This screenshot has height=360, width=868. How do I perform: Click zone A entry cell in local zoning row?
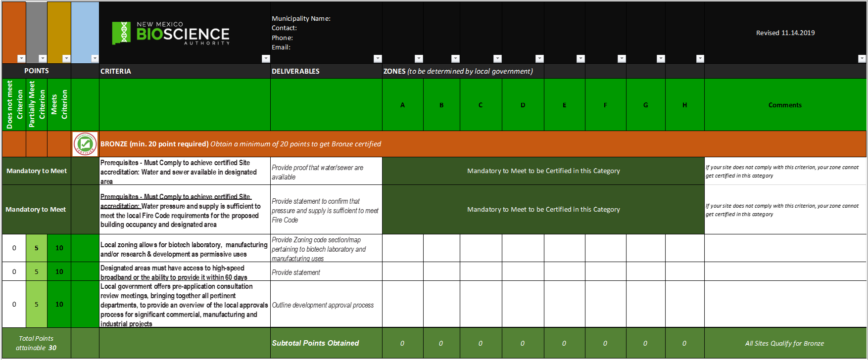coord(403,248)
